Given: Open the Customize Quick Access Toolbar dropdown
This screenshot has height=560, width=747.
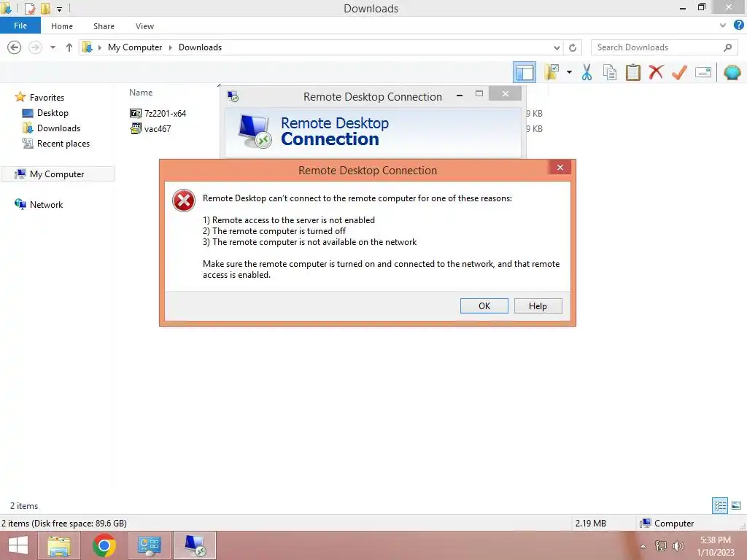Looking at the screenshot, I should coord(60,9).
